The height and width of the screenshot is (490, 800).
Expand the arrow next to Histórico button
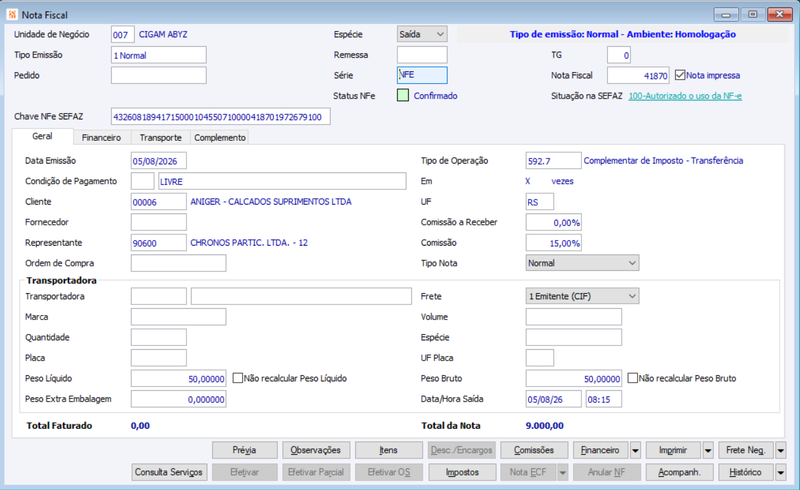[x=781, y=472]
